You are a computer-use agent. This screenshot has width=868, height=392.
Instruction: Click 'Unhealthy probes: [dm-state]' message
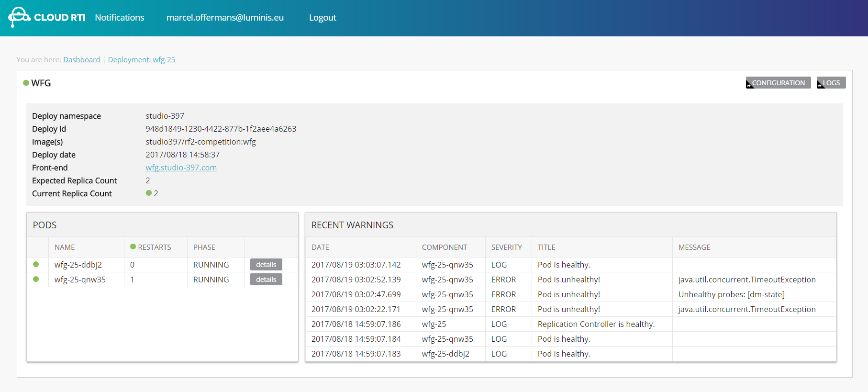(x=732, y=294)
